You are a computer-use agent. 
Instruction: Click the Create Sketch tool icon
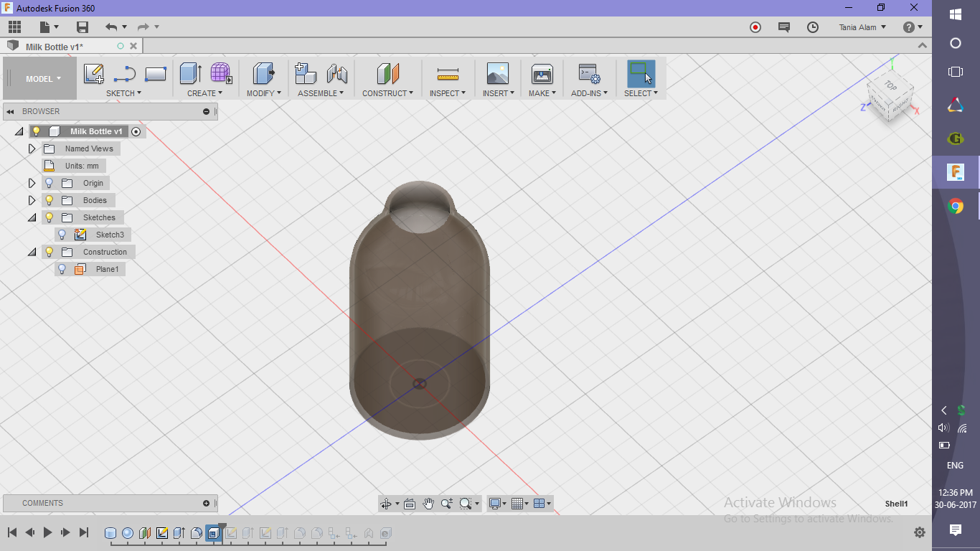click(x=94, y=74)
